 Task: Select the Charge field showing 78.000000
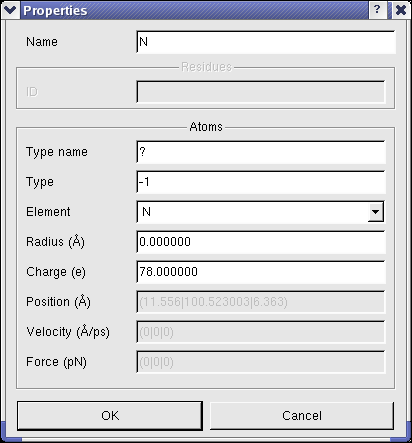(261, 272)
